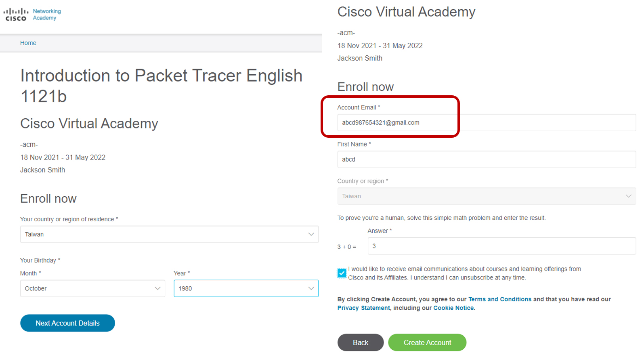Click the math problem Answer field
The image size is (644, 355).
point(501,246)
